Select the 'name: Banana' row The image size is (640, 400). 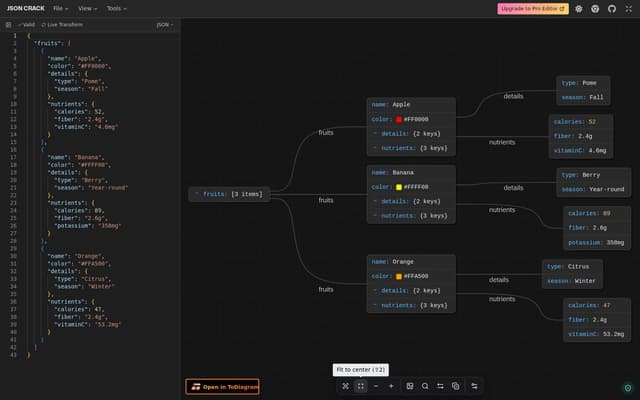coord(411,173)
